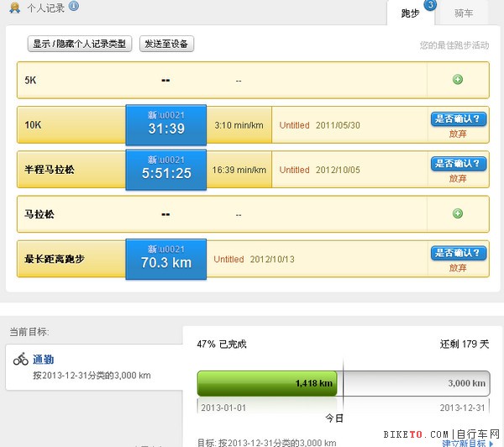Click the 10K time tile 31:39
This screenshot has height=447, width=504.
coord(166,125)
